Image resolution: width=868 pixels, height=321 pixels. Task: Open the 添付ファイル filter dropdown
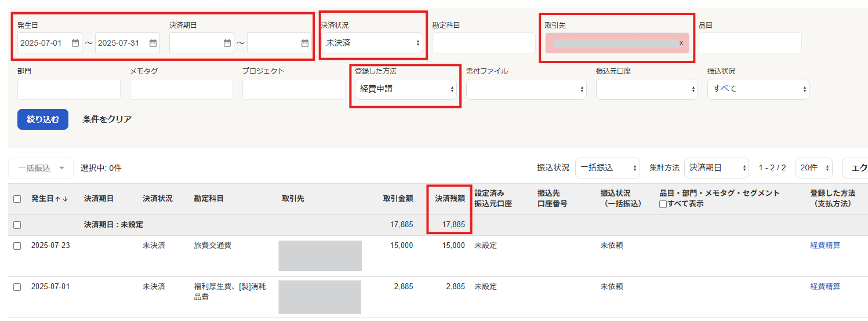pos(526,89)
